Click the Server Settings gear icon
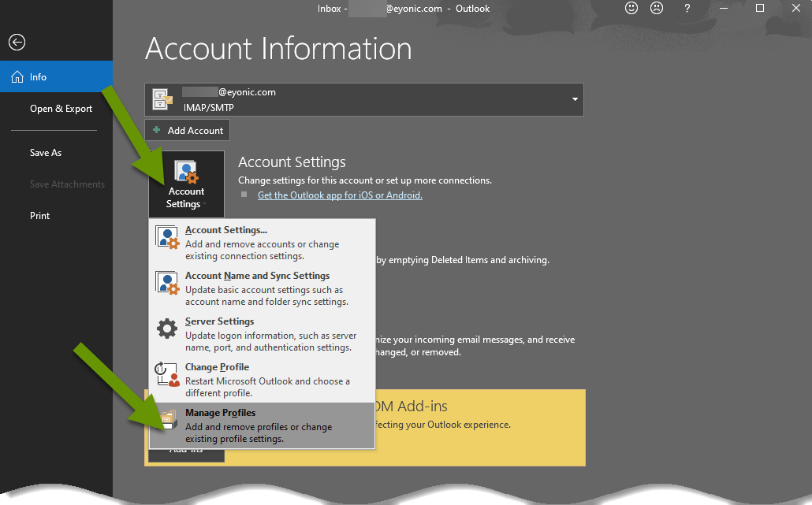Viewport: 812px width, 505px height. pyautogui.click(x=167, y=329)
